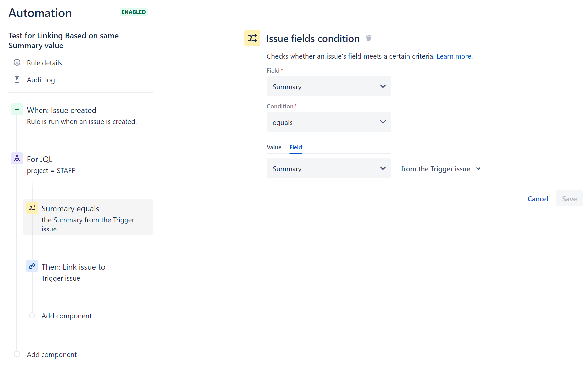The width and height of the screenshot is (588, 366).
Task: Expand the from the Trigger issue dropdown
Action: 441,168
